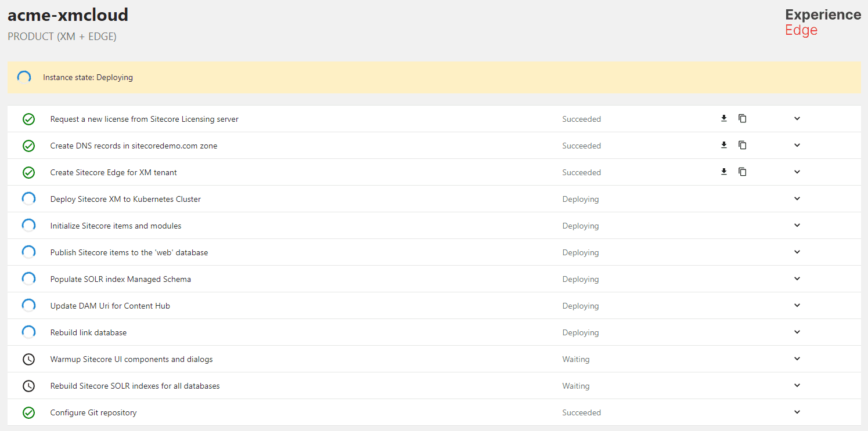This screenshot has width=868, height=431.
Task: Download log for Sitecore Edge tenant step
Action: coord(724,172)
